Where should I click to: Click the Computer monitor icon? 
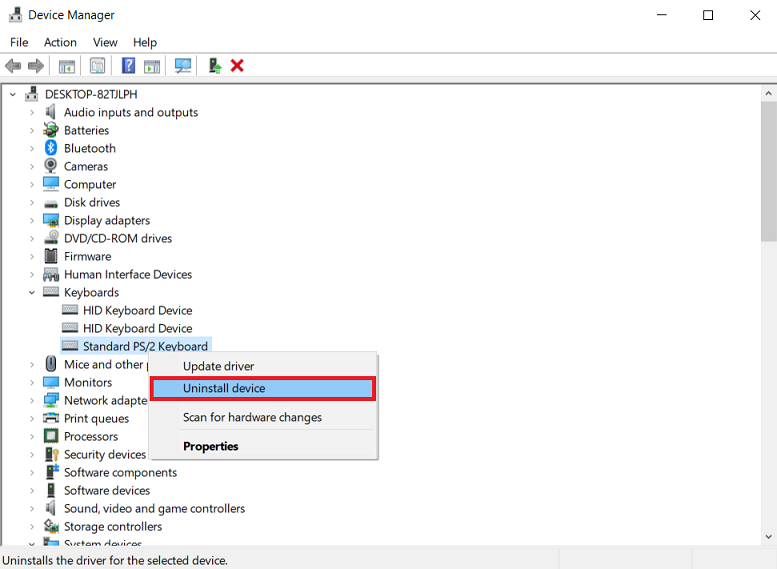(51, 184)
